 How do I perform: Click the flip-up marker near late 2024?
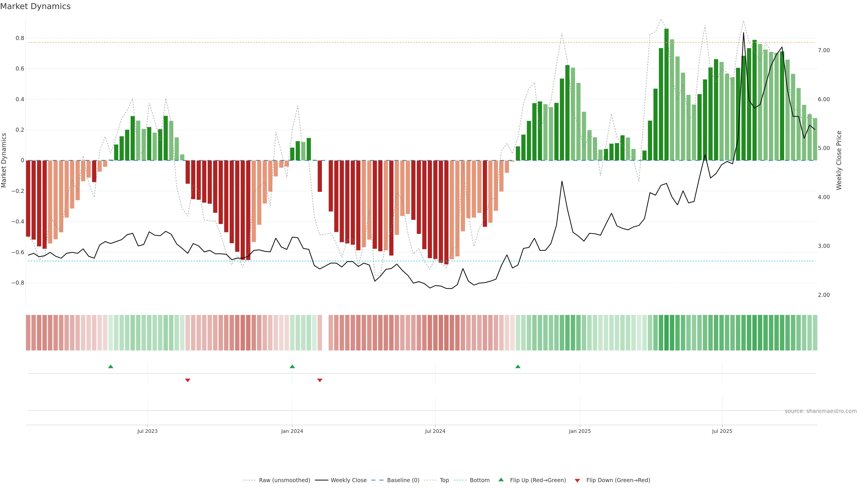click(518, 366)
